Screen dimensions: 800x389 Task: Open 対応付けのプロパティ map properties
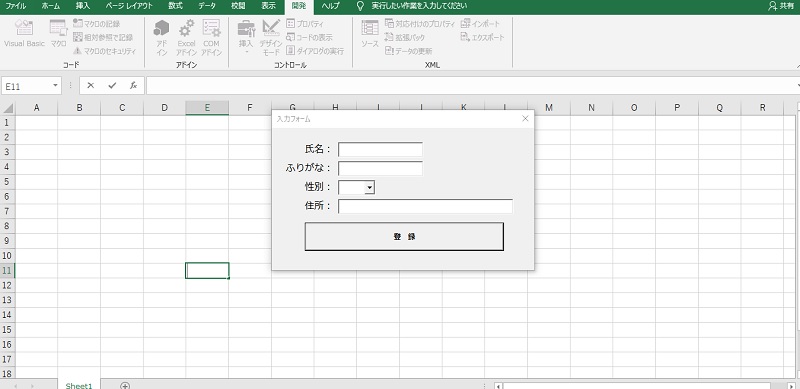click(420, 23)
